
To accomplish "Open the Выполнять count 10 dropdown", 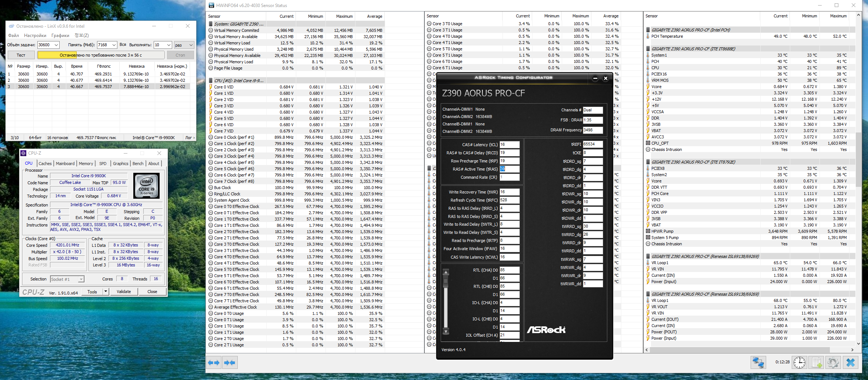I will point(169,45).
